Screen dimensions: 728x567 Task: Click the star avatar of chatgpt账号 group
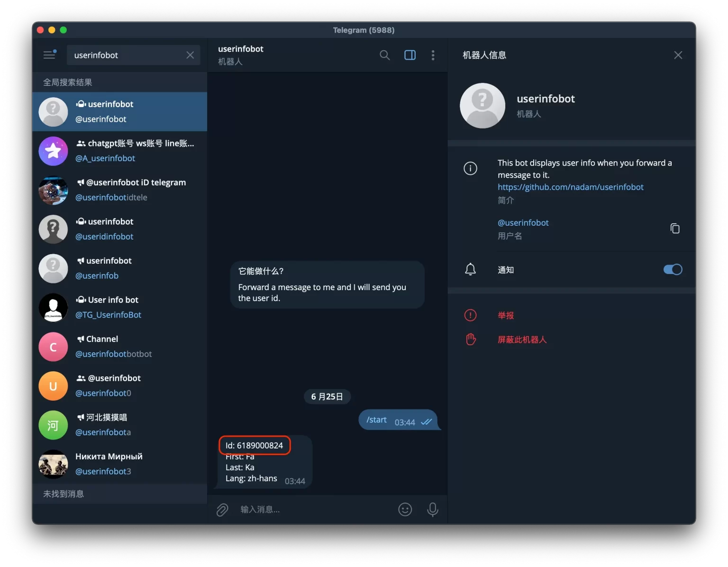[53, 151]
